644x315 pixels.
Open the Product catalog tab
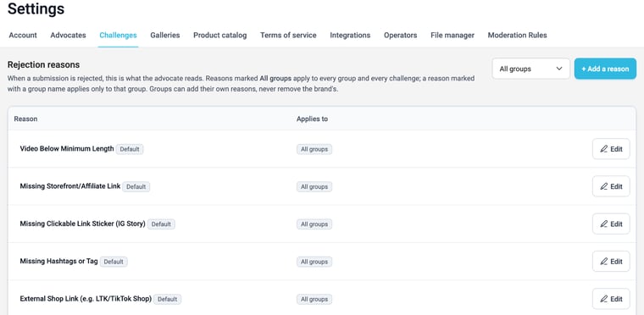[220, 36]
